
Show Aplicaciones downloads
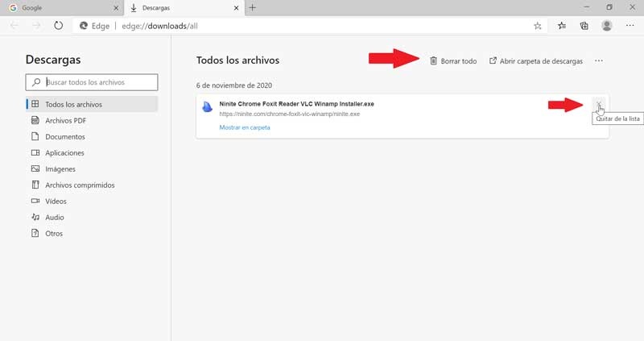(x=92, y=152)
